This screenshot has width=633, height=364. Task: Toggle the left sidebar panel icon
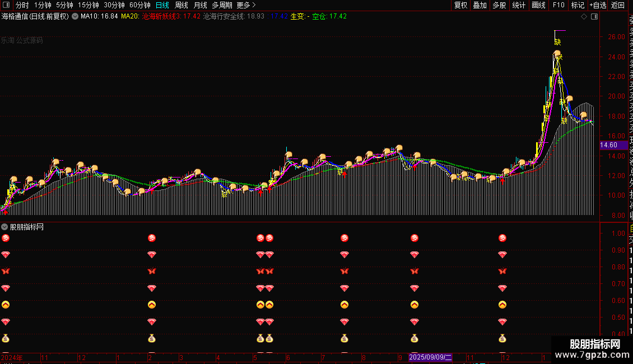point(6,5)
